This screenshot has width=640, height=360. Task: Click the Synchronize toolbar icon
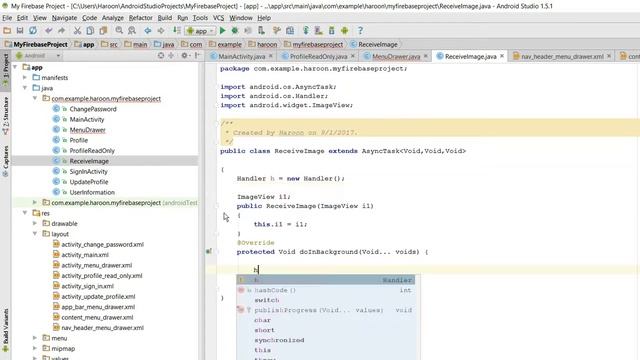pyautogui.click(x=33, y=31)
